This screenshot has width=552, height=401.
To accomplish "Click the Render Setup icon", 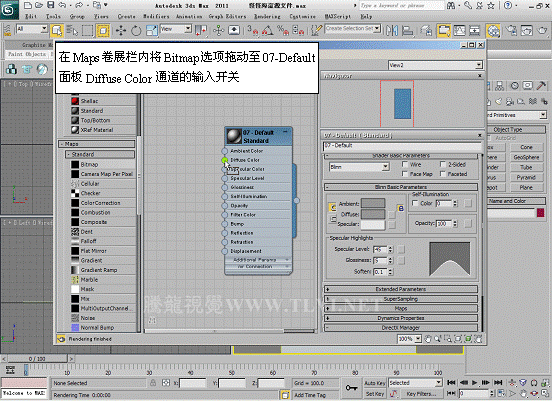I will [x=511, y=31].
